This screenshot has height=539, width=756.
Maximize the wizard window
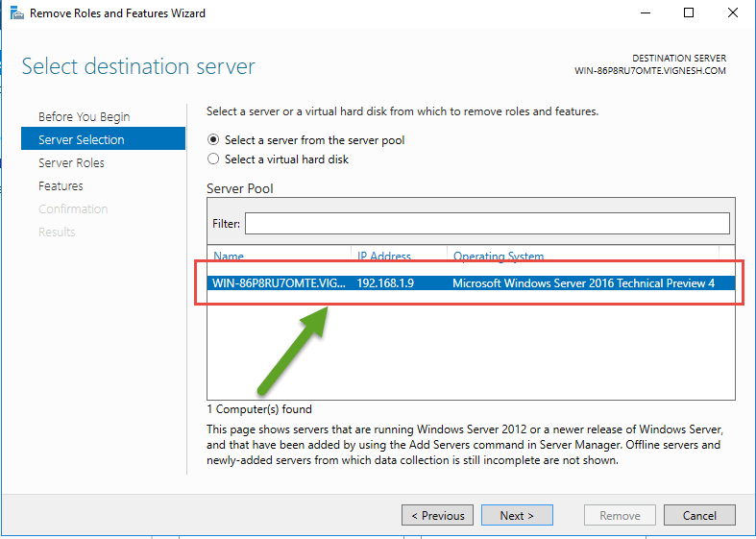(x=689, y=13)
